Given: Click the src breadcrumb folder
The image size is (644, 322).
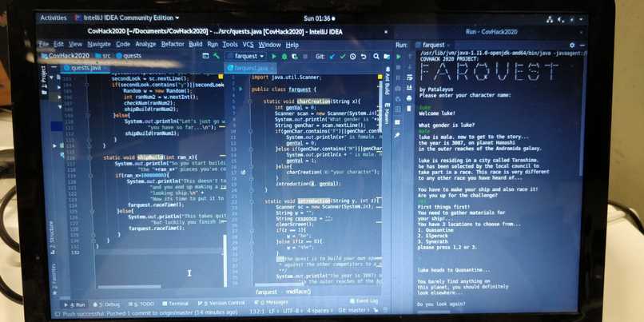Looking at the screenshot, I should (x=103, y=56).
